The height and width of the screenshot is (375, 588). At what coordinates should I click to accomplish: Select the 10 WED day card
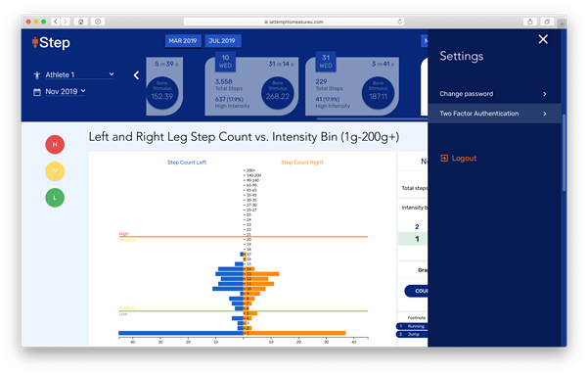click(251, 86)
